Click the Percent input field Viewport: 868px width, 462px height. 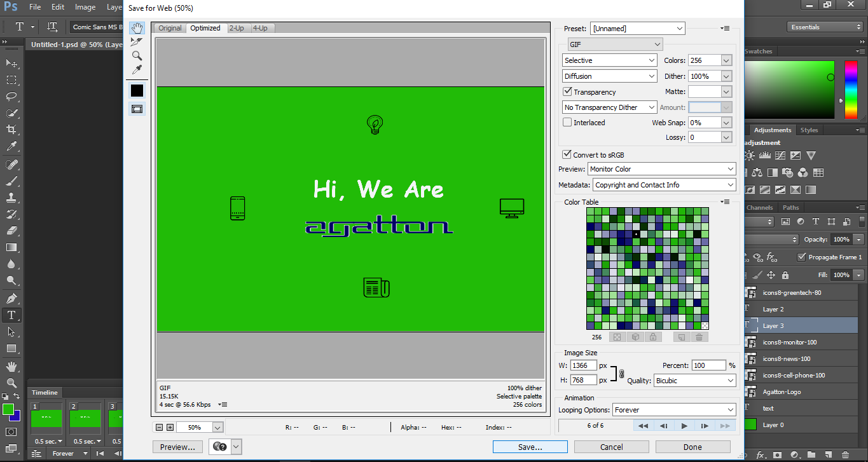coord(708,365)
